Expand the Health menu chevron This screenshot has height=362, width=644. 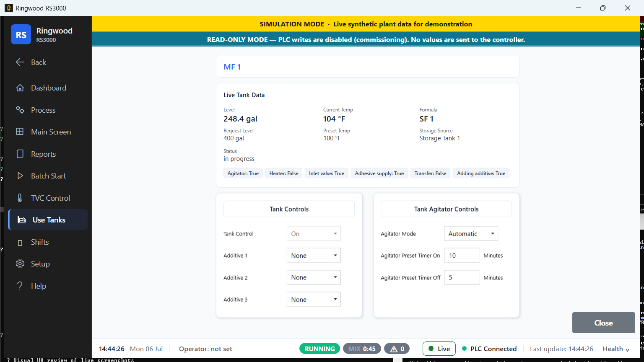coord(628,349)
